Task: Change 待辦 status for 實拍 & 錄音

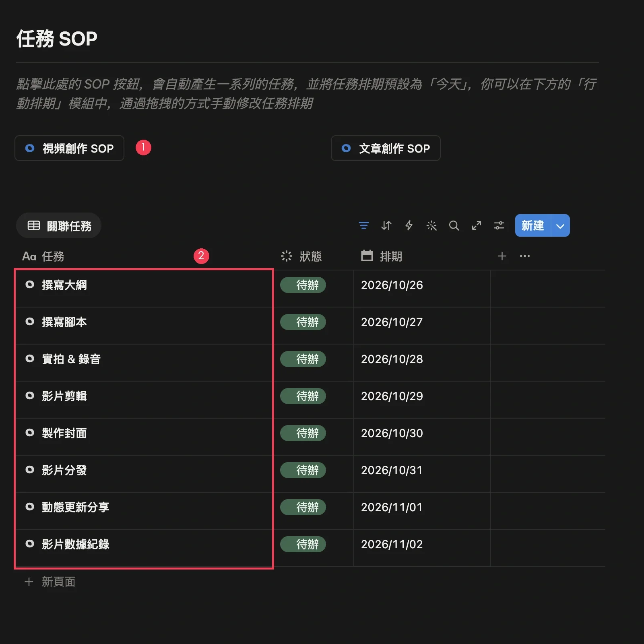Action: tap(303, 359)
